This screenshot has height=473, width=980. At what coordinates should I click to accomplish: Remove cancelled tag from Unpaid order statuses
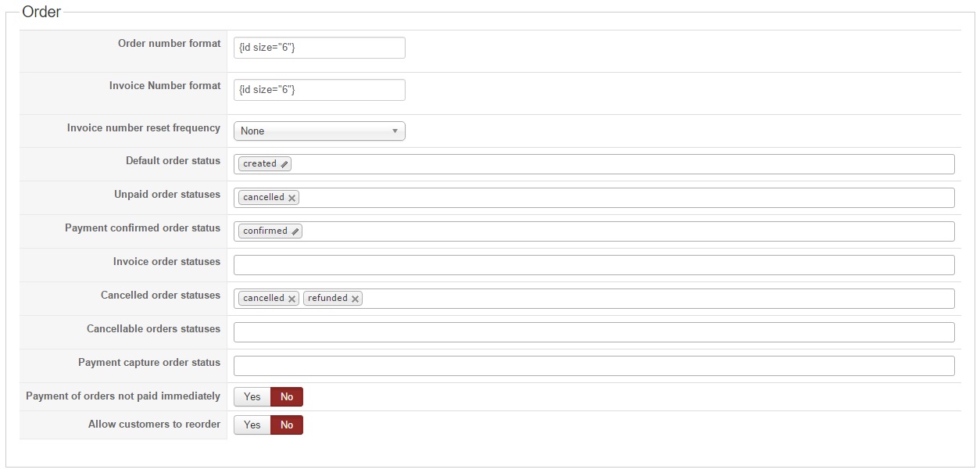(291, 198)
